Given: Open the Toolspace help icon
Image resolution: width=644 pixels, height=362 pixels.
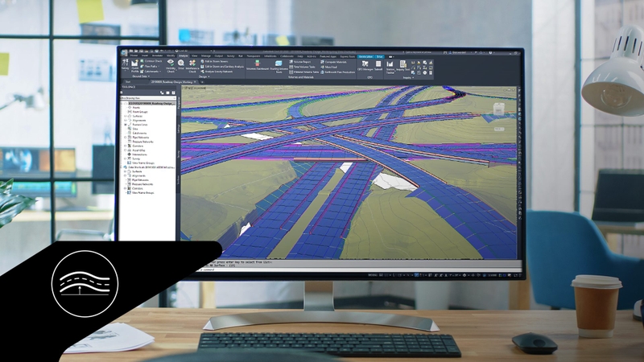Looking at the screenshot, I should [x=173, y=93].
